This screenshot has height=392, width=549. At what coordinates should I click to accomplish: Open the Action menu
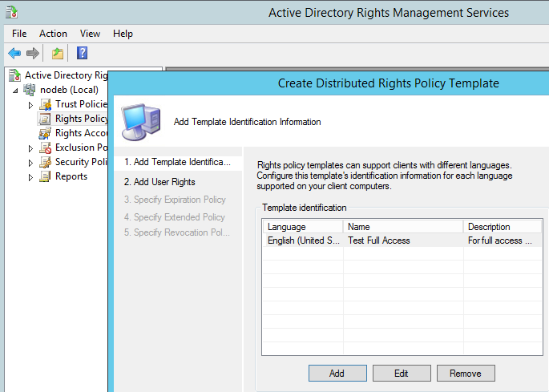(53, 34)
